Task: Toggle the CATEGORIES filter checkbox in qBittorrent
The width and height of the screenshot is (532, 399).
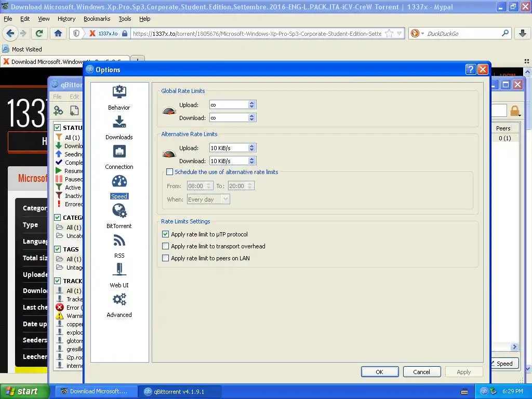Action: (57, 218)
